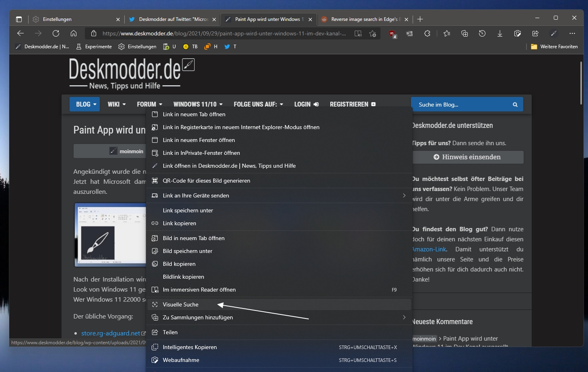Expand the FORUM dropdown menu
The height and width of the screenshot is (372, 588).
click(x=149, y=104)
